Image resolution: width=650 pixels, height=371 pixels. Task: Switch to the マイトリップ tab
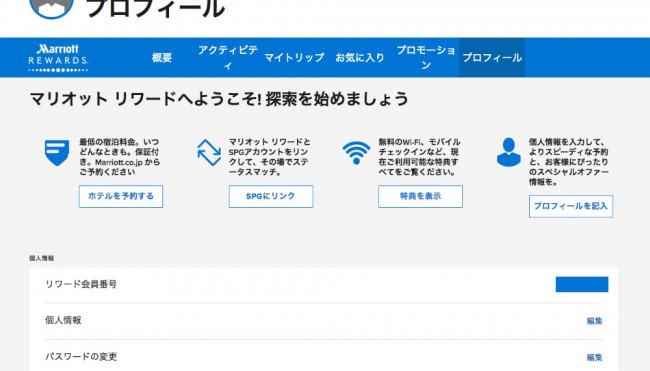(294, 58)
